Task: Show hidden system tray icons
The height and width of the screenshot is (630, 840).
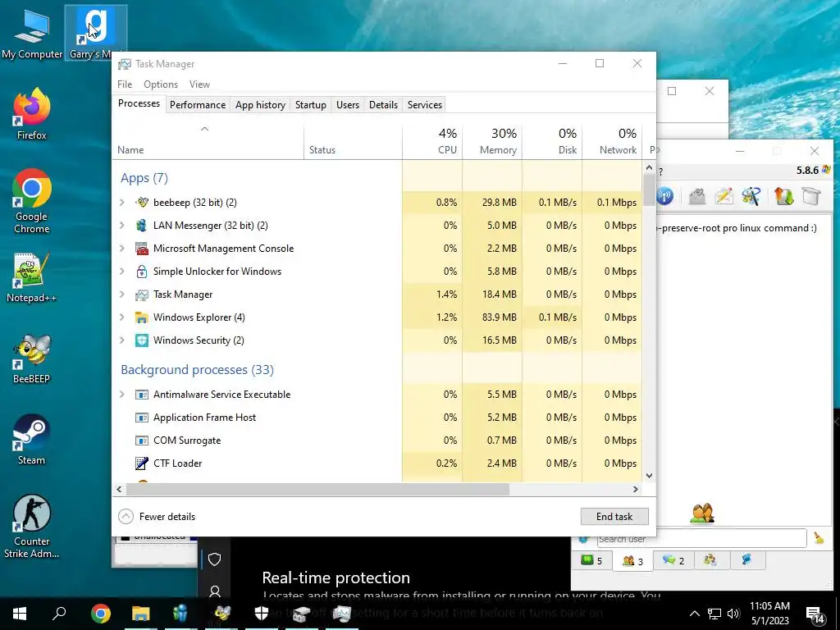Action: [694, 614]
